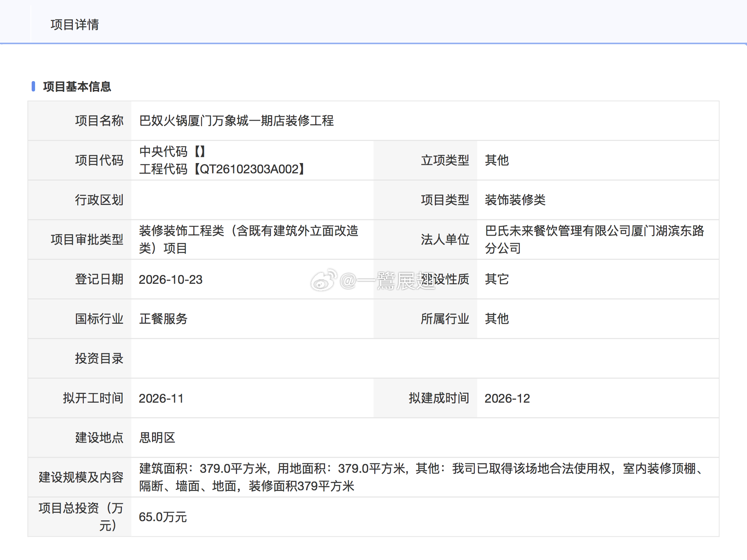The height and width of the screenshot is (560, 747).
Task: Click the 项目类型 label
Action: click(445, 200)
